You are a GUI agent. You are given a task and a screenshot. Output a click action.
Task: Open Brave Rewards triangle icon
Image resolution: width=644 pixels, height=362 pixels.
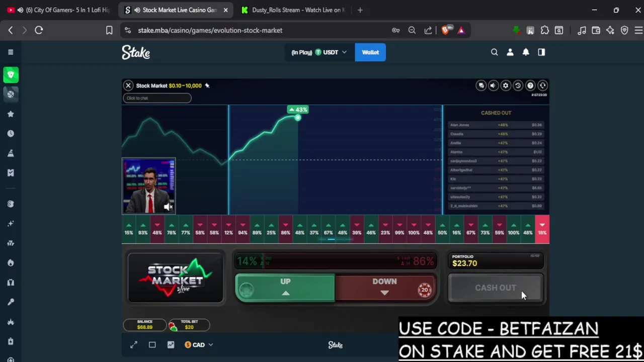(x=461, y=30)
